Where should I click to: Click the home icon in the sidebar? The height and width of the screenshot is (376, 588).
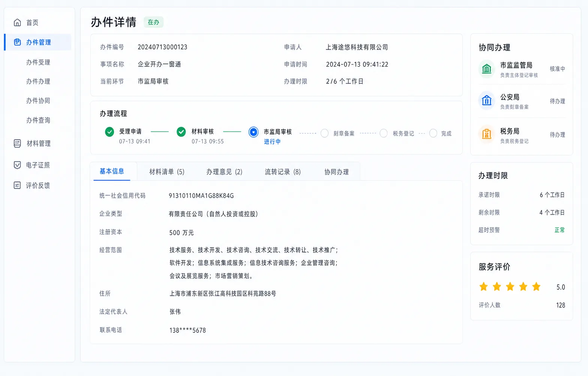(x=17, y=22)
